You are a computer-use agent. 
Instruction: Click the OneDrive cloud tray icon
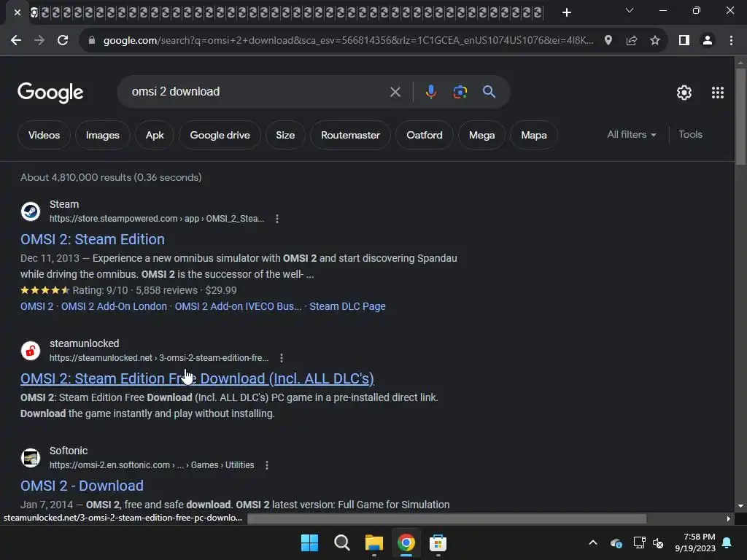616,542
